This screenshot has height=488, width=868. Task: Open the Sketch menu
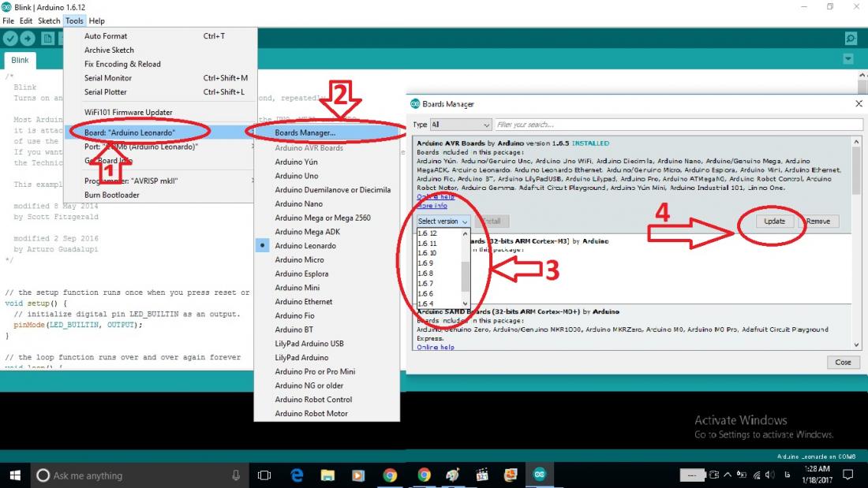click(49, 20)
